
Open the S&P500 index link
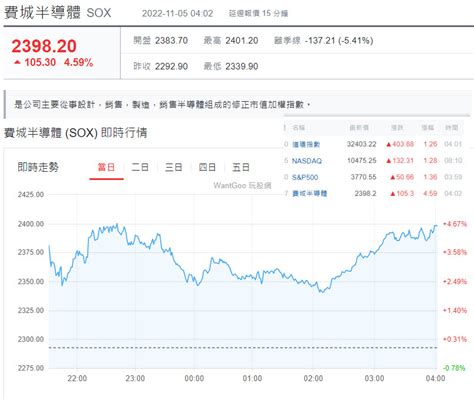[x=305, y=177]
